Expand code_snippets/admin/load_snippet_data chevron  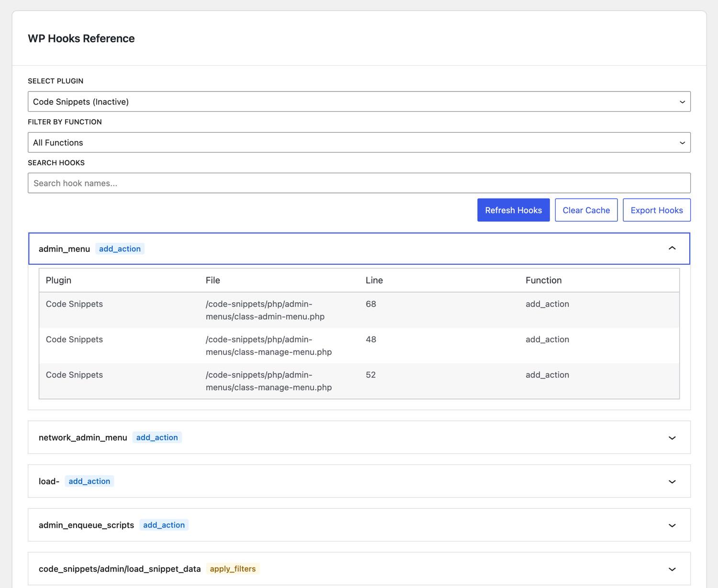(672, 569)
